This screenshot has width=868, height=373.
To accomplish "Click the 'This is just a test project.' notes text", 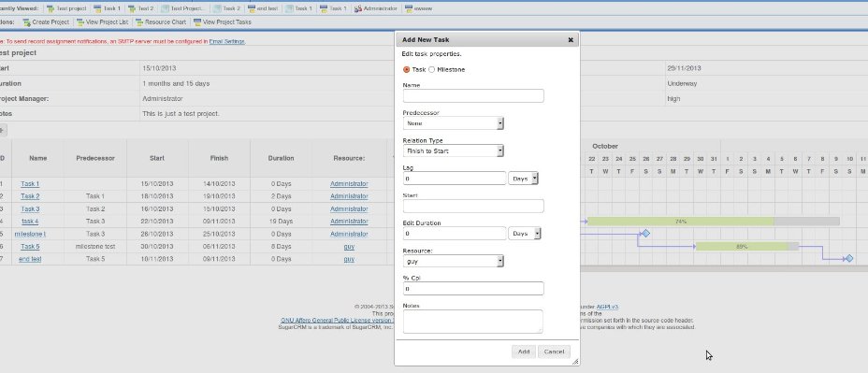I will 181,114.
